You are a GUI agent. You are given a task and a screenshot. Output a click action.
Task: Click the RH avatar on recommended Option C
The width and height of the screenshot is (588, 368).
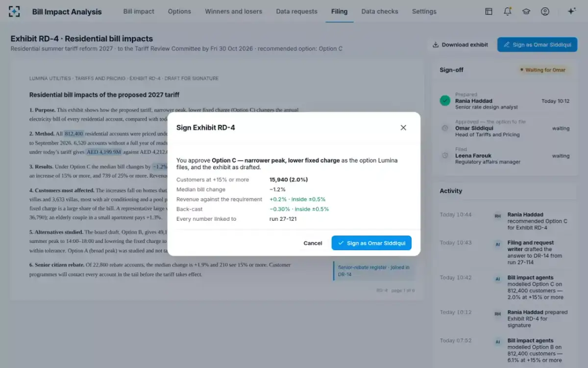[497, 215]
